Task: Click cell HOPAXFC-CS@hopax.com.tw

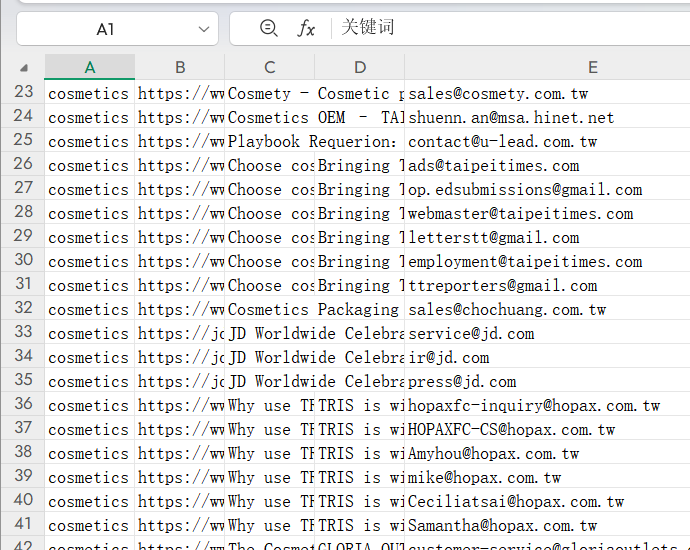Action: point(547,429)
